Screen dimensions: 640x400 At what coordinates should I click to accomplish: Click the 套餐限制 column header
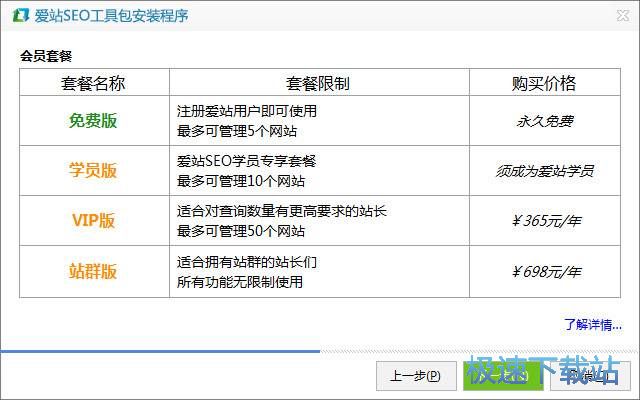pos(318,83)
